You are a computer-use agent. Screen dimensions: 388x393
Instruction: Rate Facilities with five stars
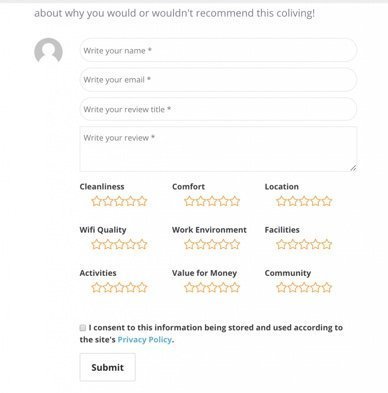(x=327, y=244)
